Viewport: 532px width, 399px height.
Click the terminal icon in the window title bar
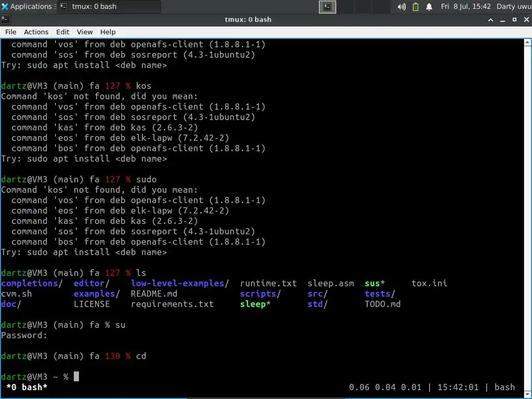coord(5,20)
